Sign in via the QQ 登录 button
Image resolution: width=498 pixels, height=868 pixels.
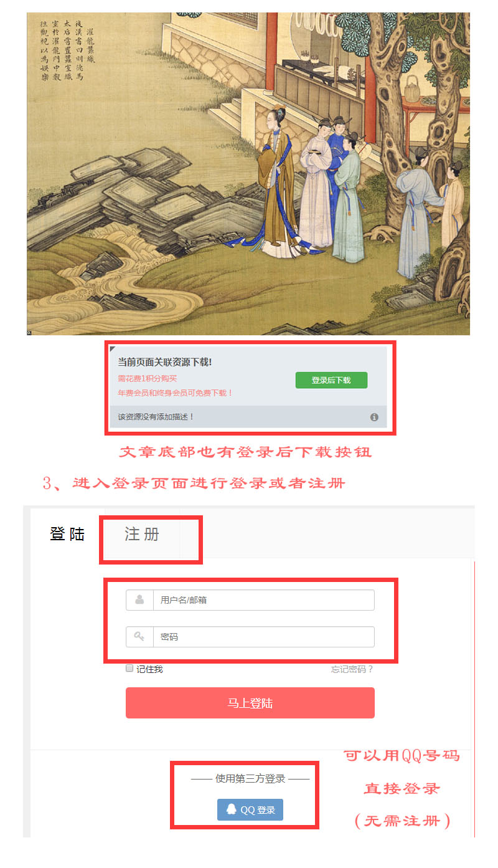coord(250,809)
